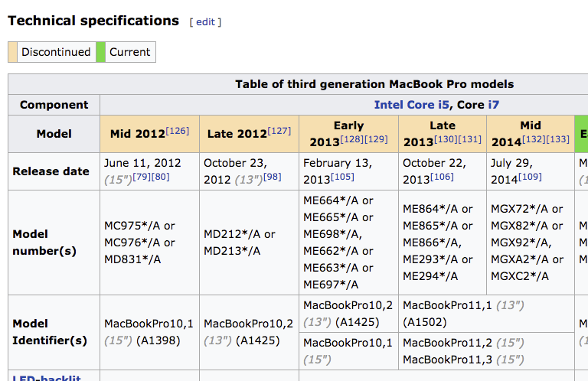
Task: Open the LED-backlit link in table
Action: point(47,378)
